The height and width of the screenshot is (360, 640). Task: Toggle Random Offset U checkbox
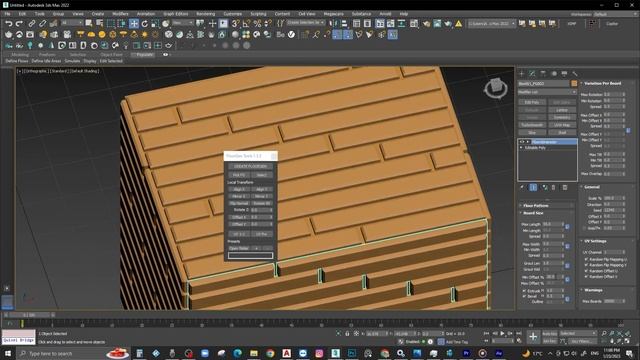(x=587, y=271)
